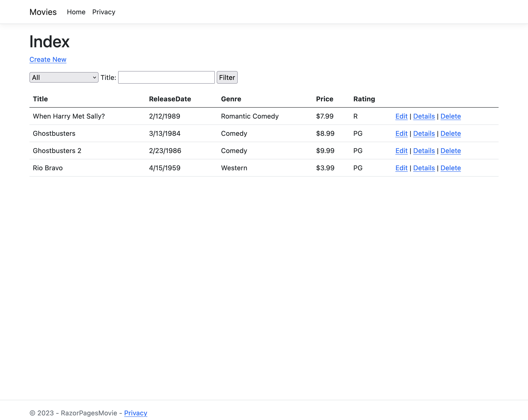Select the Price column header
The width and height of the screenshot is (528, 420).
coord(325,99)
